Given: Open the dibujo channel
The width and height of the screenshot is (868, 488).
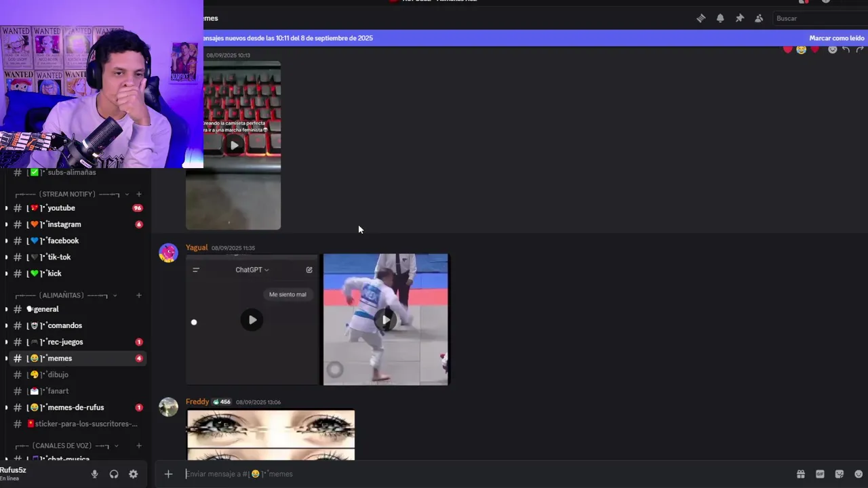Looking at the screenshot, I should pyautogui.click(x=58, y=374).
